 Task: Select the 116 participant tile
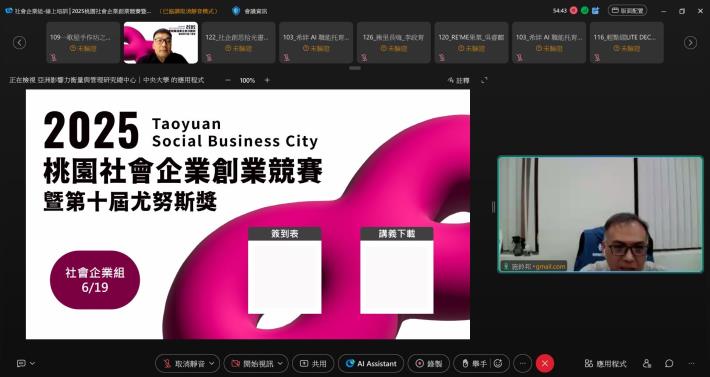[627, 43]
